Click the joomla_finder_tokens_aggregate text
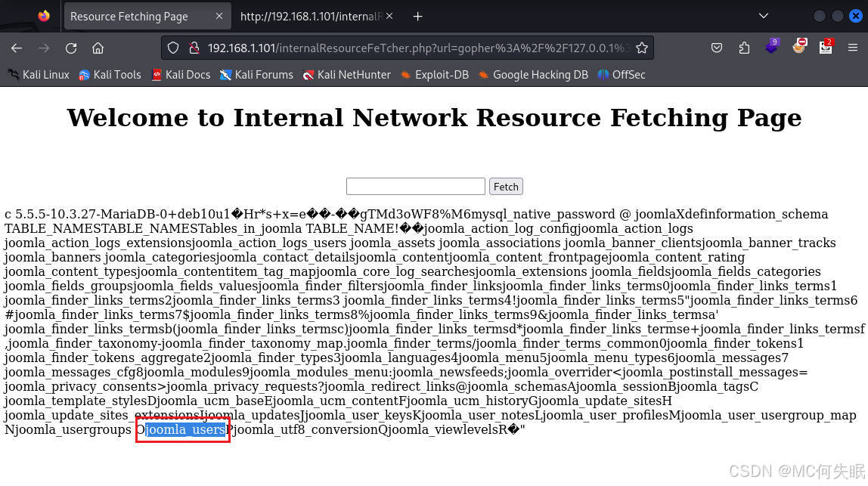868x486 pixels. (x=104, y=358)
